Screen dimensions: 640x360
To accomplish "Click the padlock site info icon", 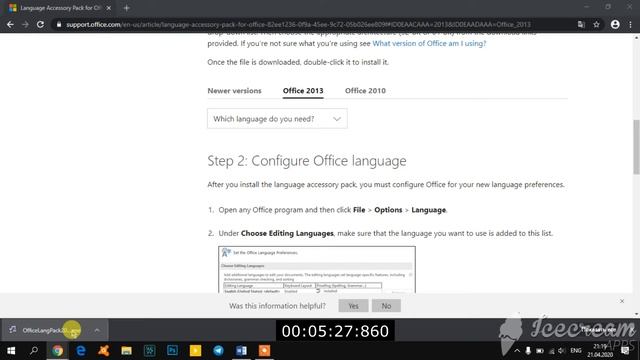I will 59,24.
